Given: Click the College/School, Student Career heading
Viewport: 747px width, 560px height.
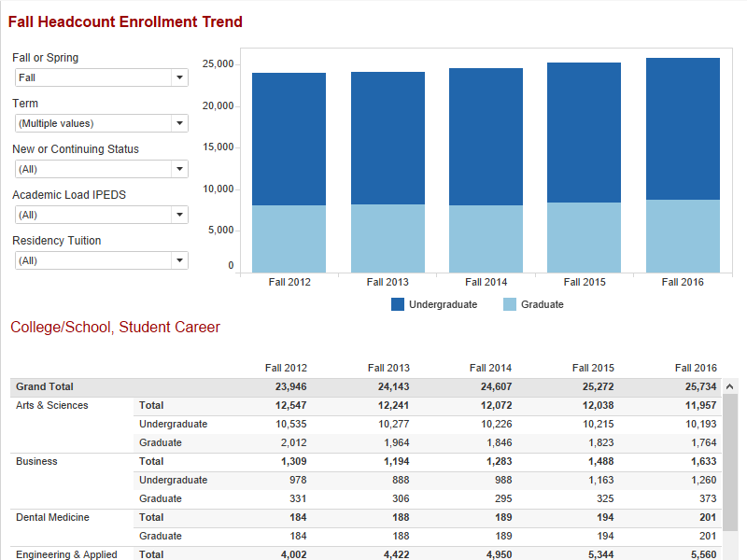Looking at the screenshot, I should pos(118,328).
